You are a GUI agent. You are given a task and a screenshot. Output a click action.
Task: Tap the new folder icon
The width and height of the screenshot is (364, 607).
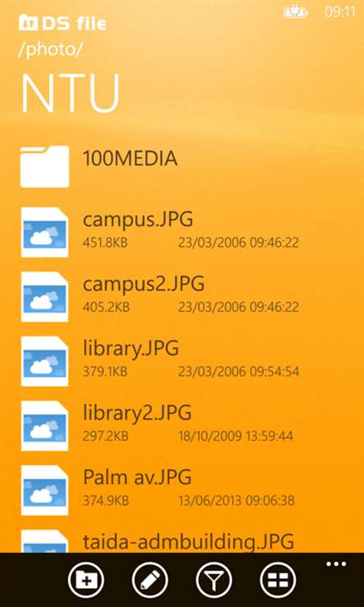point(86,581)
